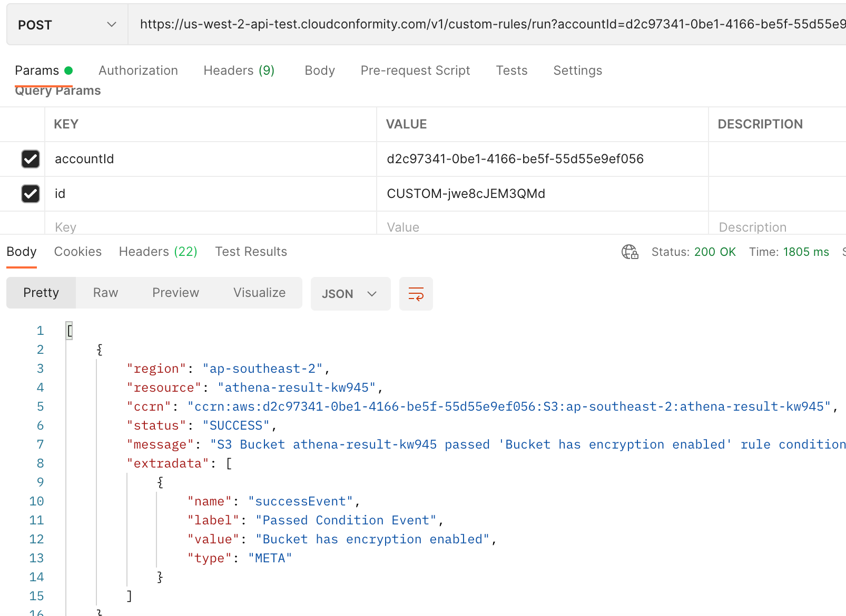Open the request Headers (9) tab
Viewport: 846px width, 616px height.
239,71
